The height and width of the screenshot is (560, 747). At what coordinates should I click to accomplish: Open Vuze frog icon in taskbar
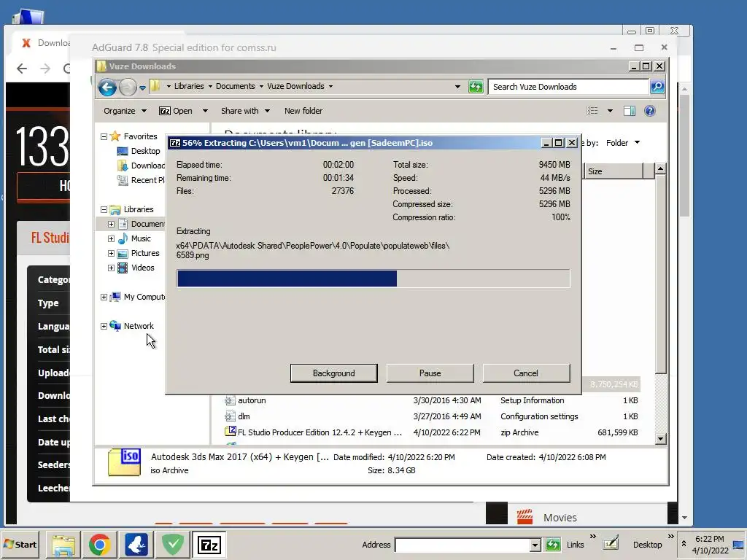click(x=136, y=545)
